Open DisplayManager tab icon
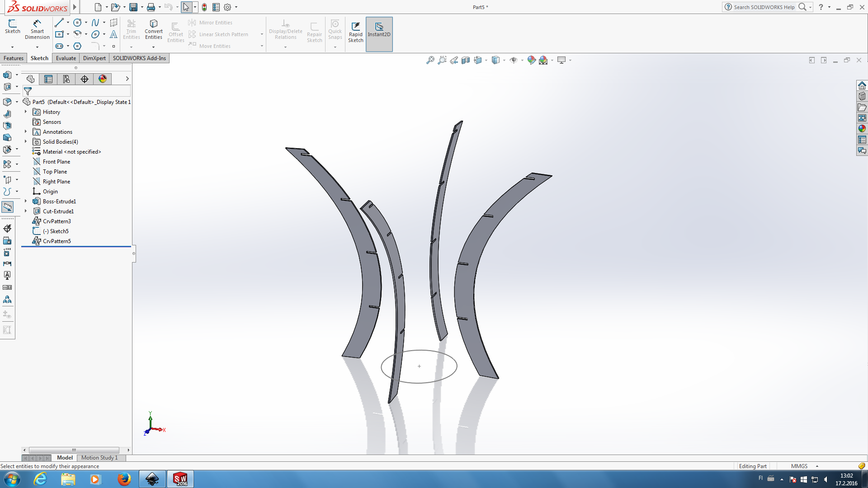Screen dimensions: 868x488 103,79
